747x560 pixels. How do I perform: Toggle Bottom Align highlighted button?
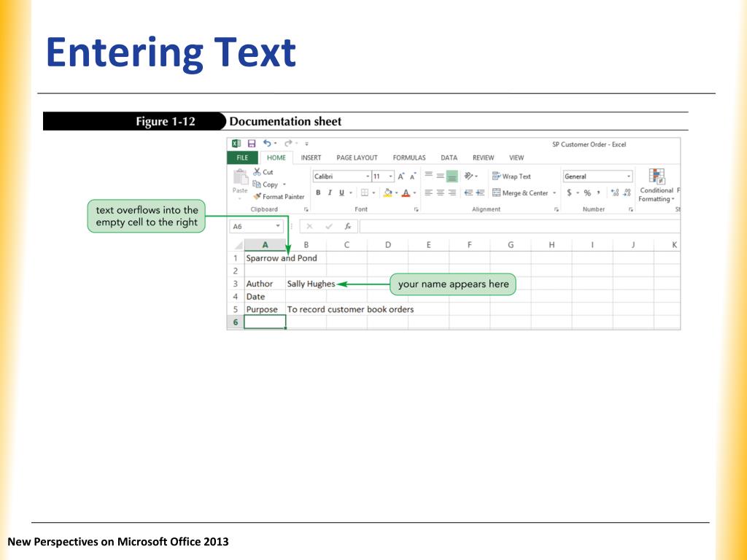452,176
